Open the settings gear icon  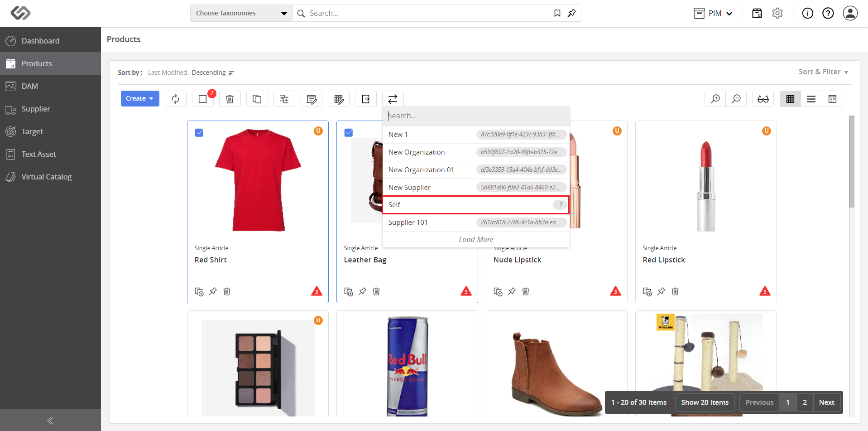click(x=777, y=13)
